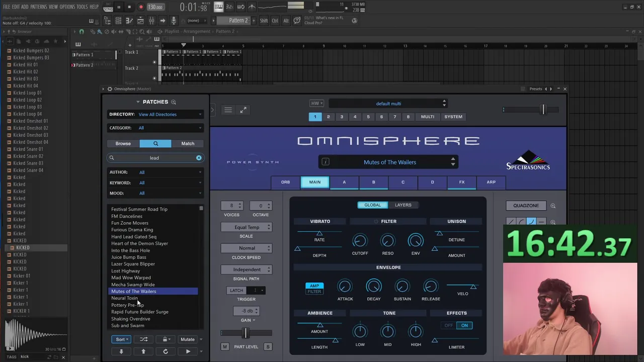
Task: Adjust the PART LEVEL slider
Action: click(x=246, y=333)
